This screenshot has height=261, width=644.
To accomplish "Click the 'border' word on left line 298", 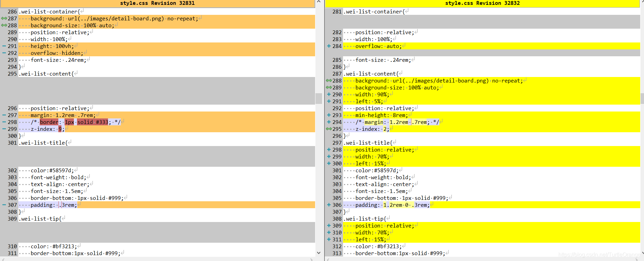I will point(49,122).
